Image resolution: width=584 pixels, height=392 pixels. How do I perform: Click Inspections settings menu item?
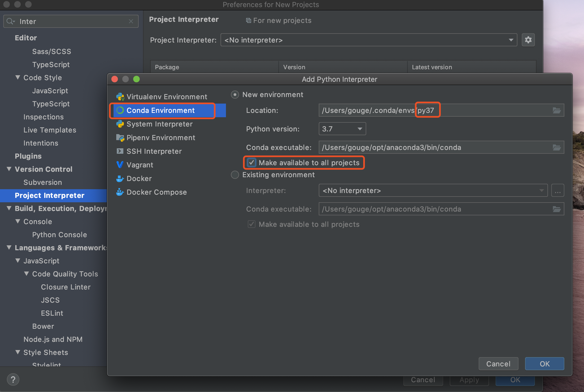(x=43, y=116)
